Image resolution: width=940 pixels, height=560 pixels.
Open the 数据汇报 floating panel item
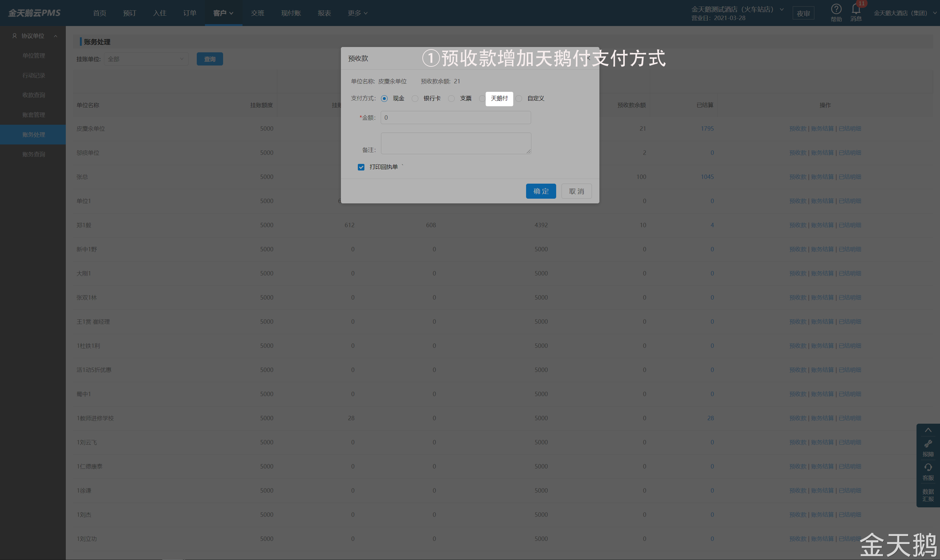coord(928,495)
